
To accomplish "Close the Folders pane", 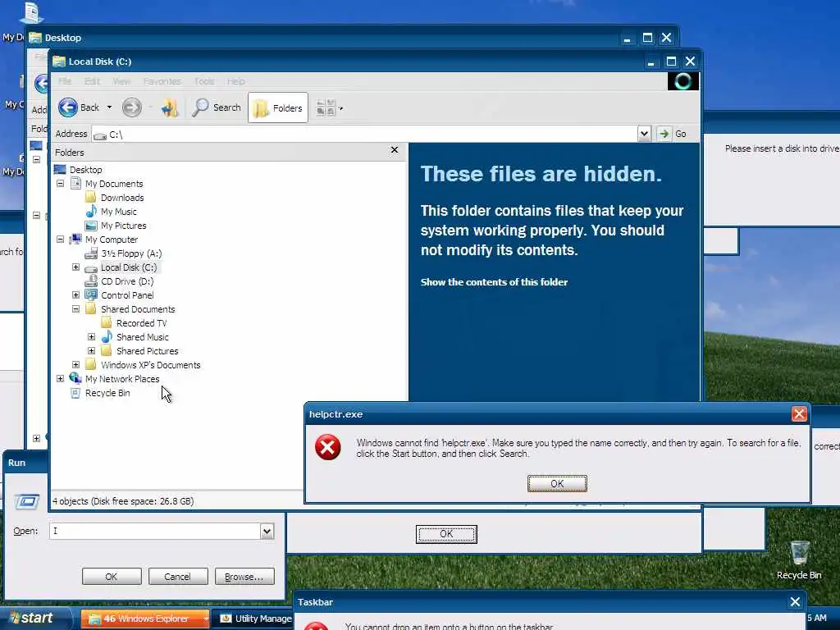I will pos(395,150).
